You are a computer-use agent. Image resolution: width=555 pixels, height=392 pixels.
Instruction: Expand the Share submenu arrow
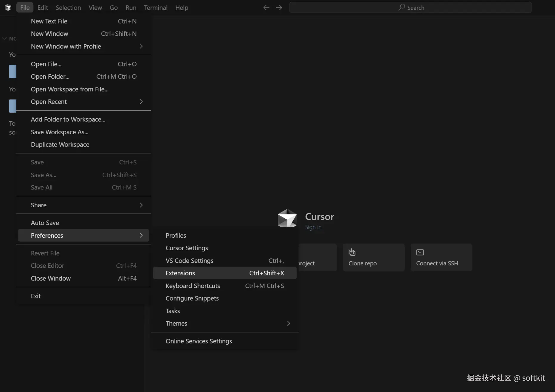tap(141, 205)
